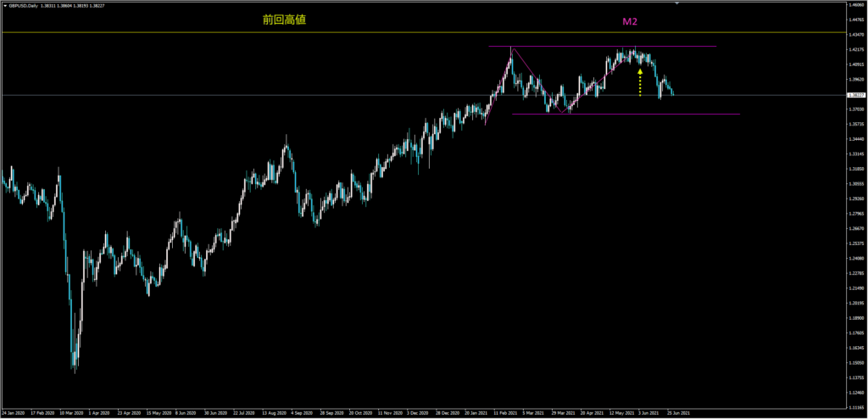Click the 4 Sep 2020 date label
The width and height of the screenshot is (868, 419).
(303, 414)
